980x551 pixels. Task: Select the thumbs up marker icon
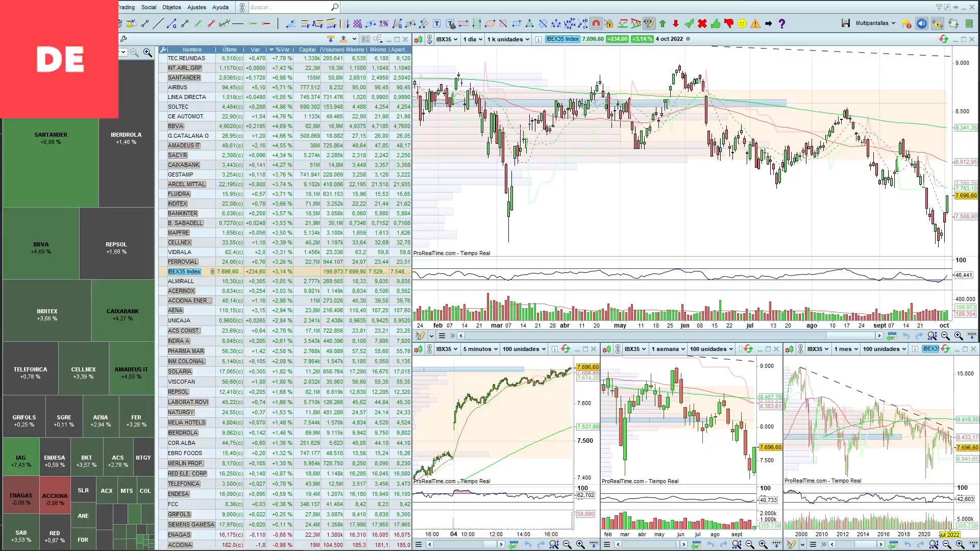(715, 23)
